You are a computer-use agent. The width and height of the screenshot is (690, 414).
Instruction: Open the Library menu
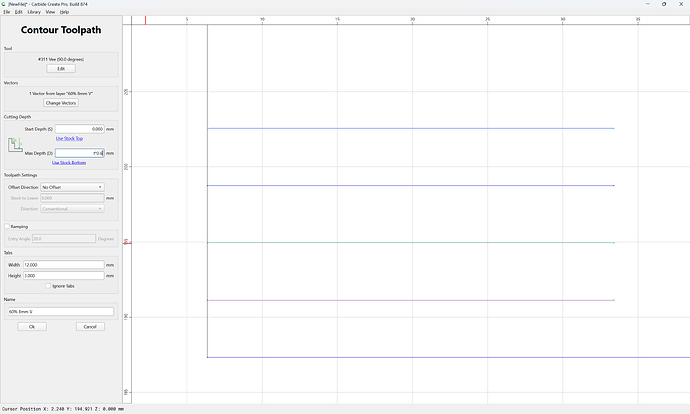coord(34,12)
